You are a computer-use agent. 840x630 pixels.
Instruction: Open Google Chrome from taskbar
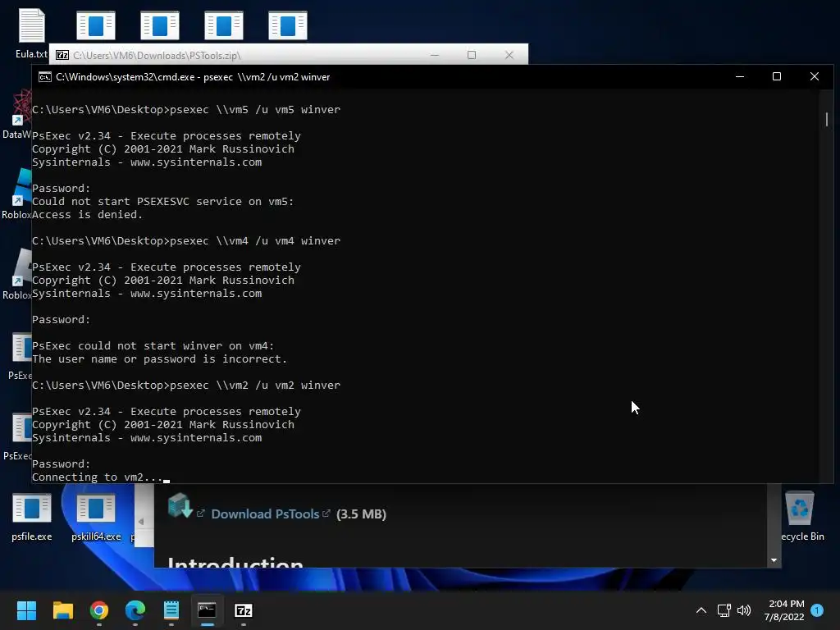point(99,610)
